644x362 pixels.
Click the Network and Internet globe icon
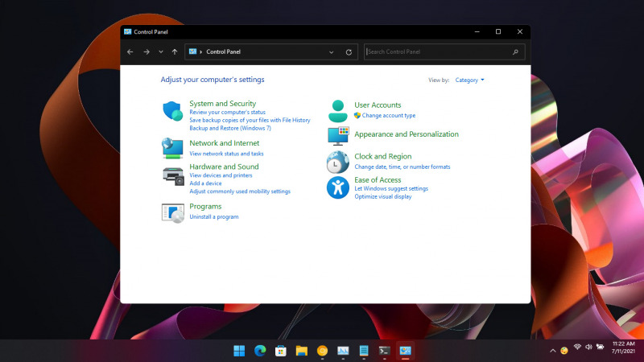172,148
